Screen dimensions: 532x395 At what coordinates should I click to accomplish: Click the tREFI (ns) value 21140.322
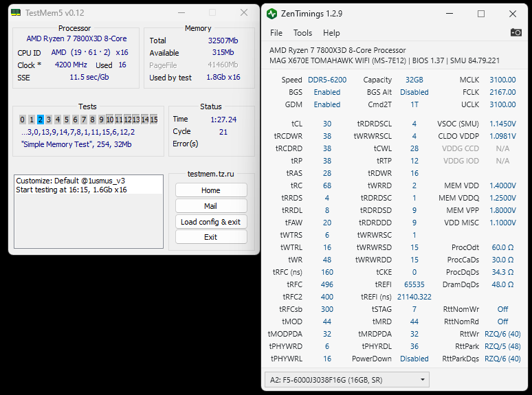pos(414,297)
